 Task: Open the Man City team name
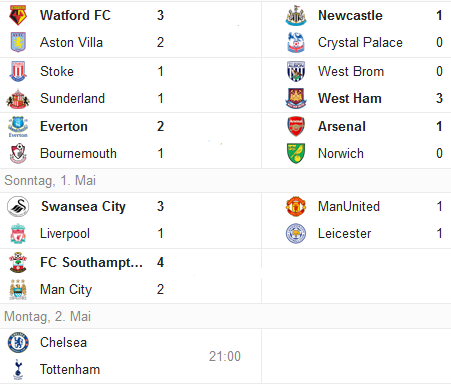tap(66, 290)
